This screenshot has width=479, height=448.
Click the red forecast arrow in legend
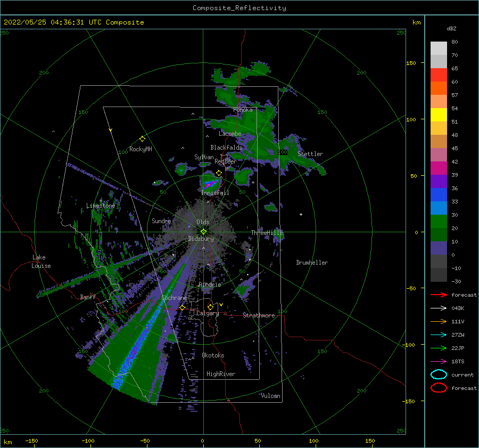click(439, 295)
